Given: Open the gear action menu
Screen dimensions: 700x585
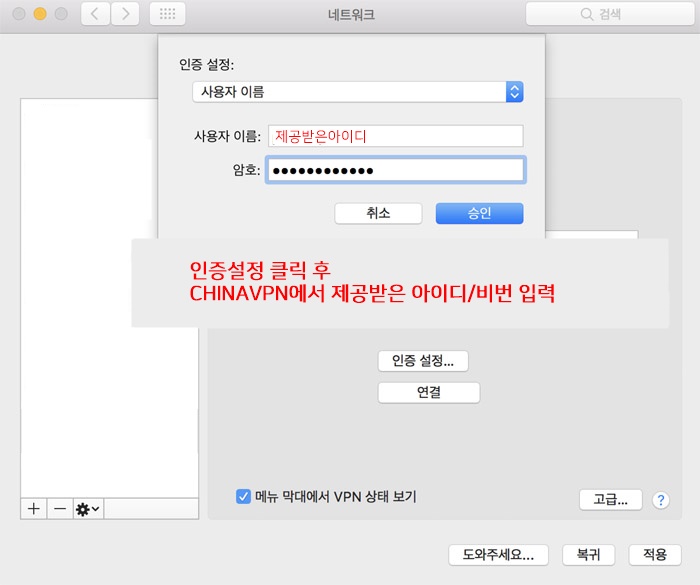Looking at the screenshot, I should [87, 508].
